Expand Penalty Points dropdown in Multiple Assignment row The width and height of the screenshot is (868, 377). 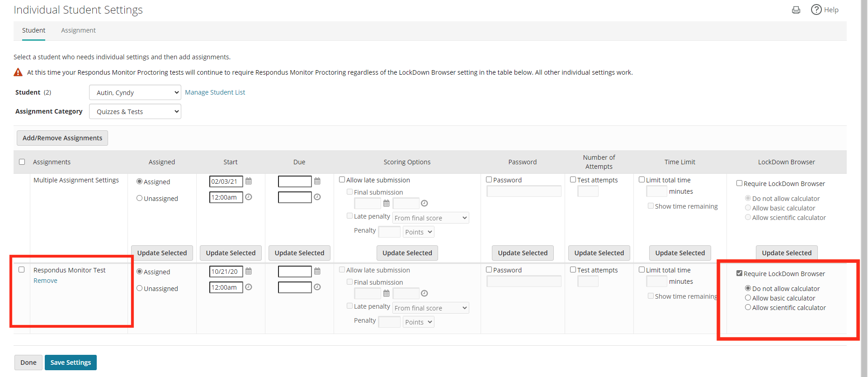click(418, 232)
